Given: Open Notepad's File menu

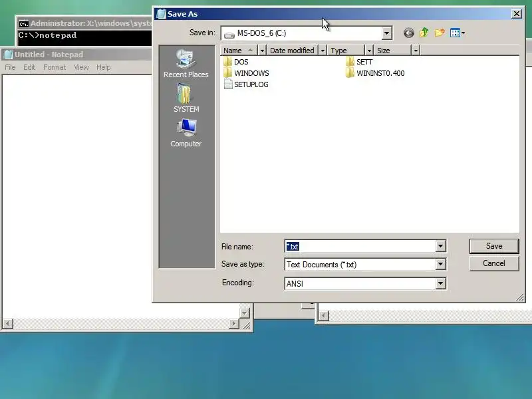Looking at the screenshot, I should [10, 67].
